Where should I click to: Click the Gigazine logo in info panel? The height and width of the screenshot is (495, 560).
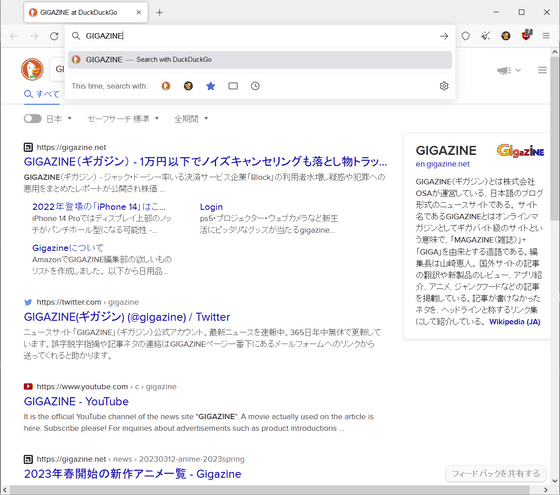pyautogui.click(x=520, y=151)
